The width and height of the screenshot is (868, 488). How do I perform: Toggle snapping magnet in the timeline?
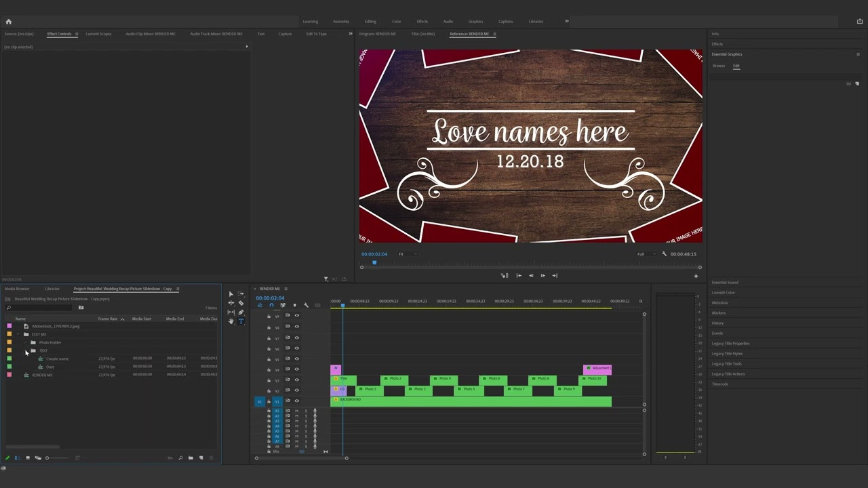pyautogui.click(x=271, y=305)
